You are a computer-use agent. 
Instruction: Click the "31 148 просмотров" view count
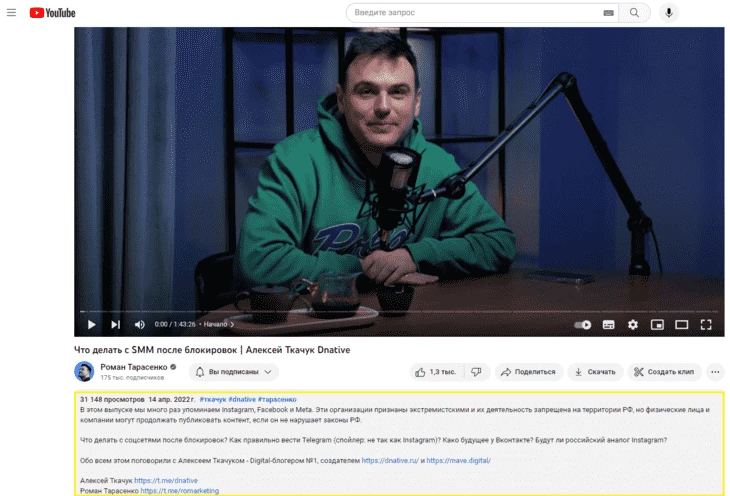(x=112, y=399)
